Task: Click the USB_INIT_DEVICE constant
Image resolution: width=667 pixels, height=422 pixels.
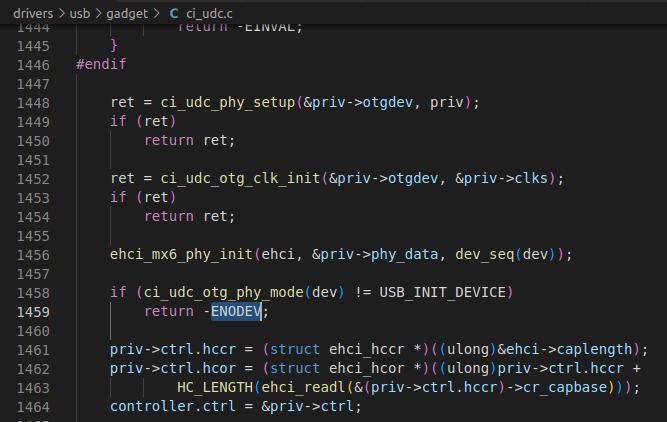Action: [x=442, y=292]
